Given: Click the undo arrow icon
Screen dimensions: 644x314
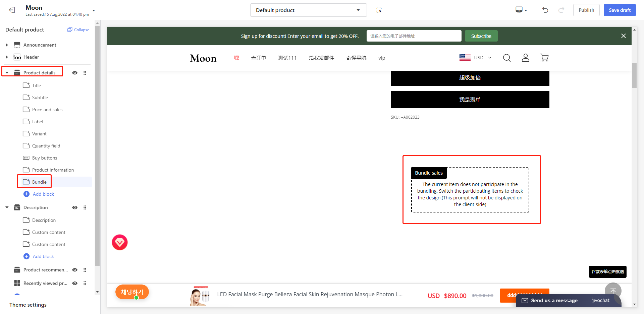Looking at the screenshot, I should click(545, 10).
